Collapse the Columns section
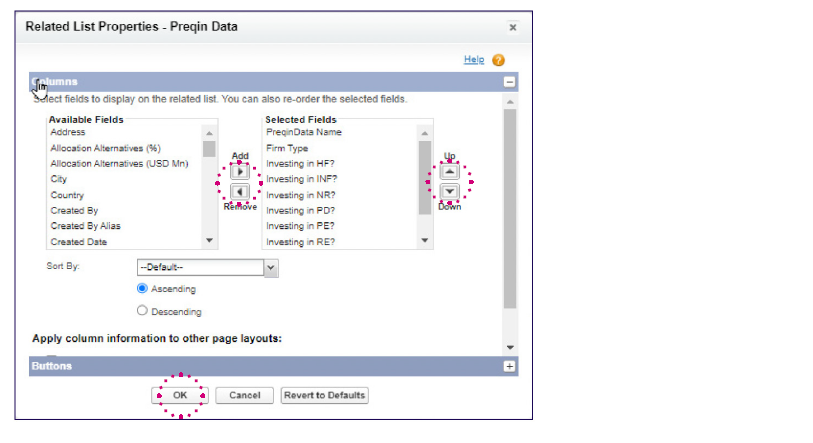 (510, 82)
